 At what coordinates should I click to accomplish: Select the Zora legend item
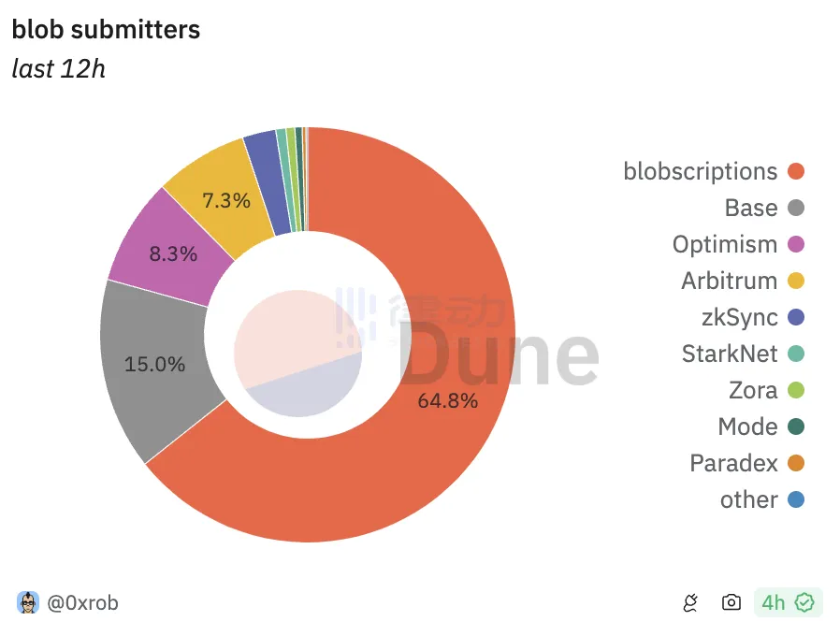click(753, 390)
